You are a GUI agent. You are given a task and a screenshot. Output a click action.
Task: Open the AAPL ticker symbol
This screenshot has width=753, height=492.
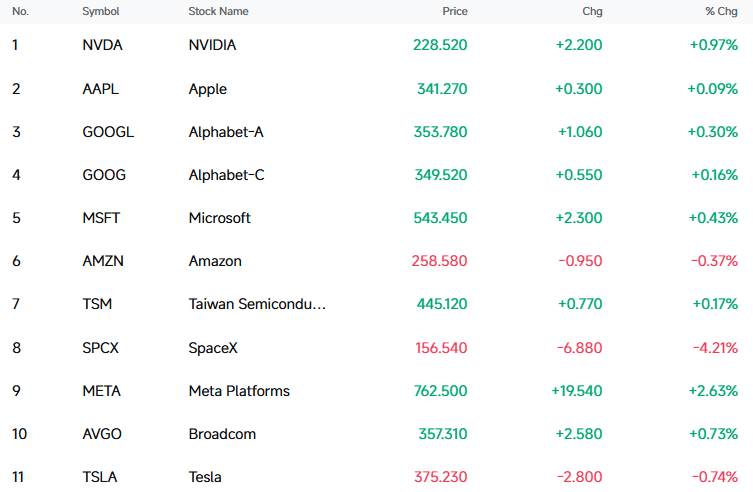pyautogui.click(x=100, y=89)
